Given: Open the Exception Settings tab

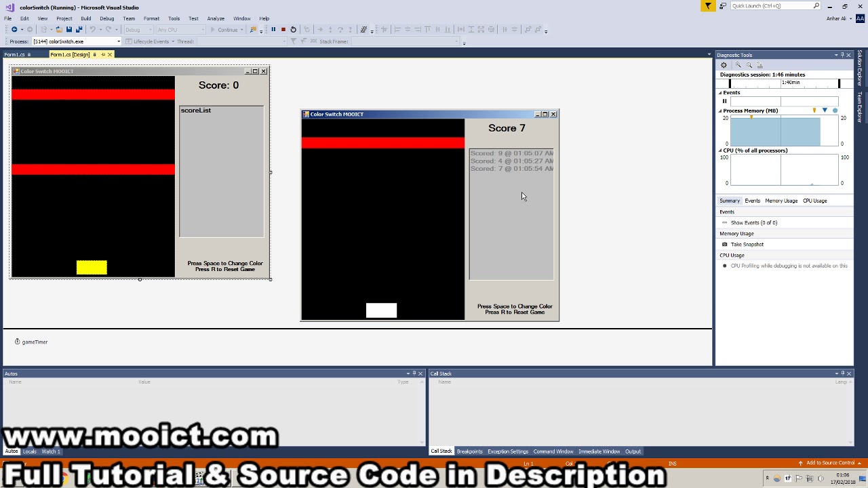Looking at the screenshot, I should pyautogui.click(x=508, y=451).
